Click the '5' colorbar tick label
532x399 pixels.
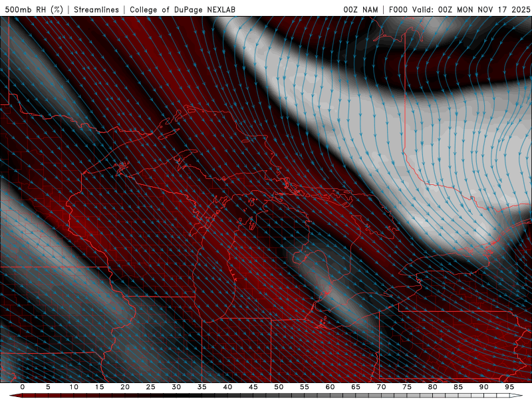point(48,387)
